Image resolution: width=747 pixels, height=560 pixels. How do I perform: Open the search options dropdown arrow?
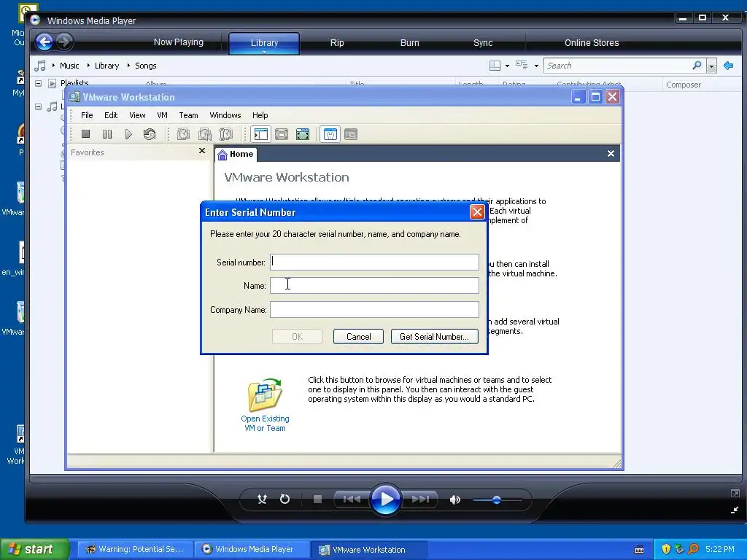tap(711, 66)
